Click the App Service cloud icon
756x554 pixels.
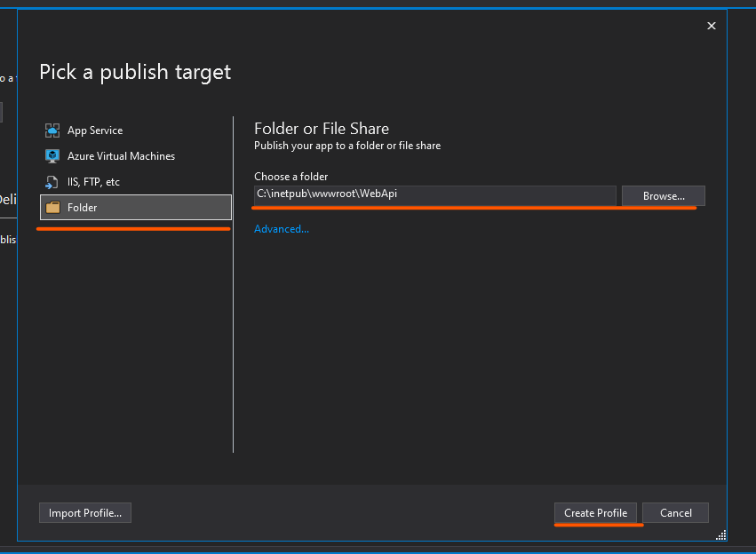point(52,131)
